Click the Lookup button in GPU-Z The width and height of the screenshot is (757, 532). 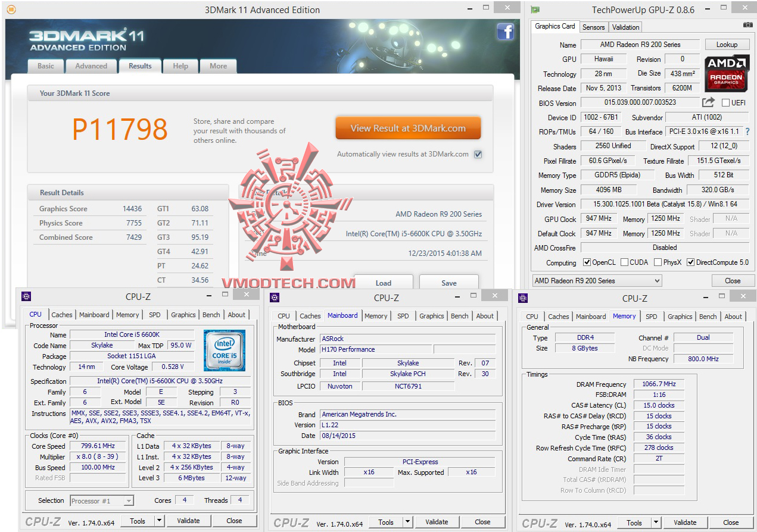coord(727,45)
